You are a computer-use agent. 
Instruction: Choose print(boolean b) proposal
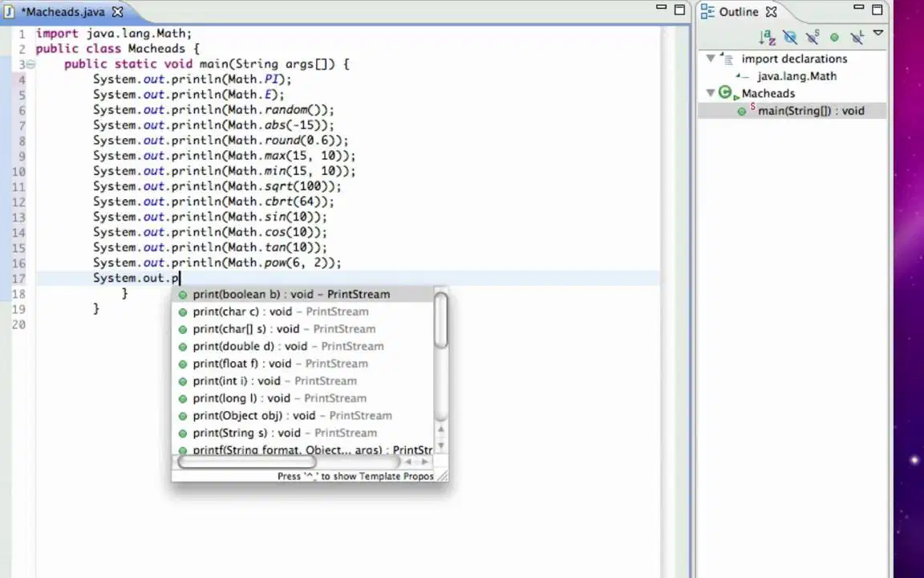coord(303,295)
